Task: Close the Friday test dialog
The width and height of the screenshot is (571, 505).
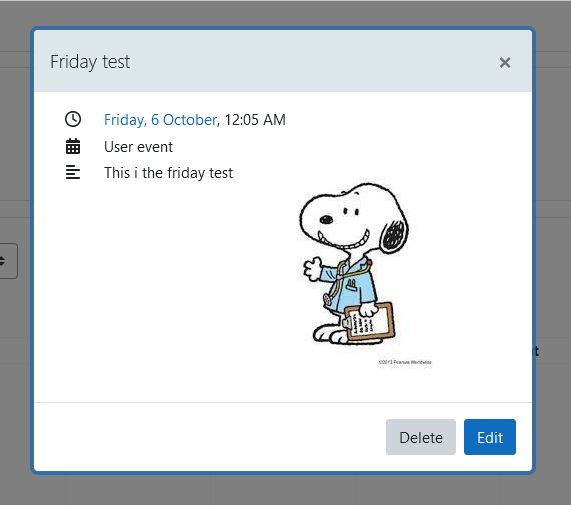Action: coord(505,63)
